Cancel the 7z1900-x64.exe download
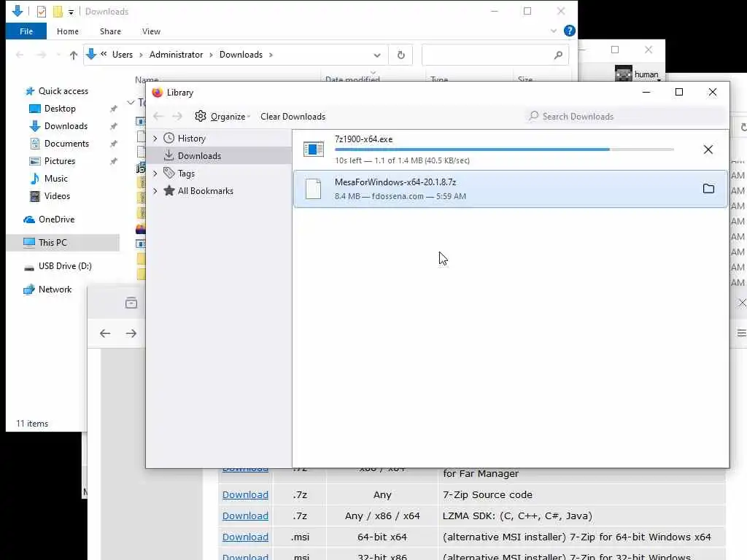Viewport: 747px width, 560px height. (708, 149)
